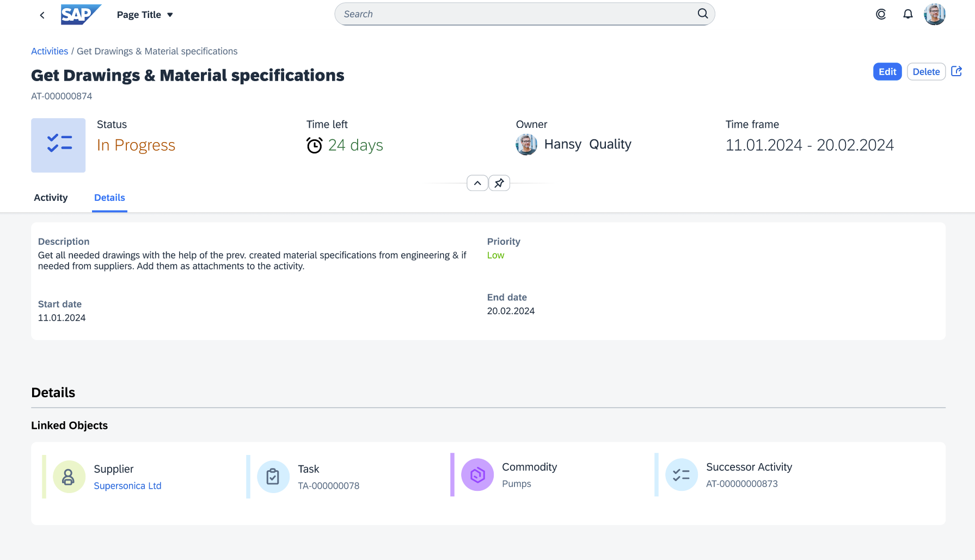Image resolution: width=975 pixels, height=560 pixels.
Task: Click inside the Search field
Action: click(x=490, y=14)
